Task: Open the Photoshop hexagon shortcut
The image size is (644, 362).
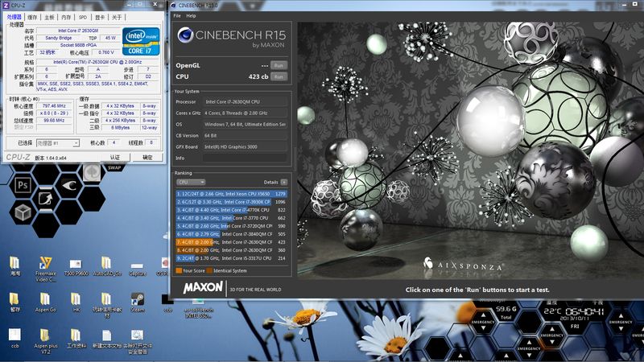Action: pyautogui.click(x=22, y=185)
